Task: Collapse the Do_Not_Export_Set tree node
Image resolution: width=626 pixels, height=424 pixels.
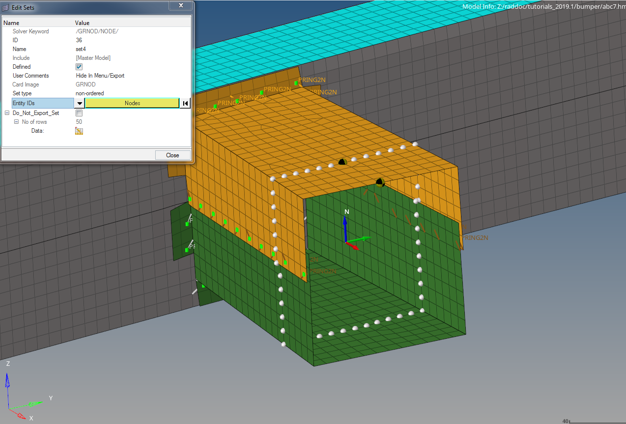Action: point(7,113)
